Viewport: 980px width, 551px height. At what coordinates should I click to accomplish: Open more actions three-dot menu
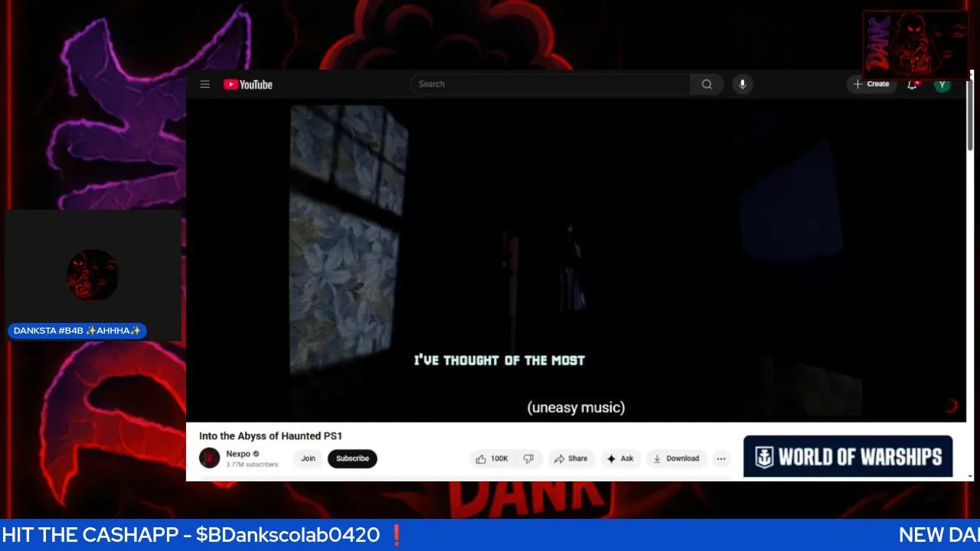(x=720, y=458)
